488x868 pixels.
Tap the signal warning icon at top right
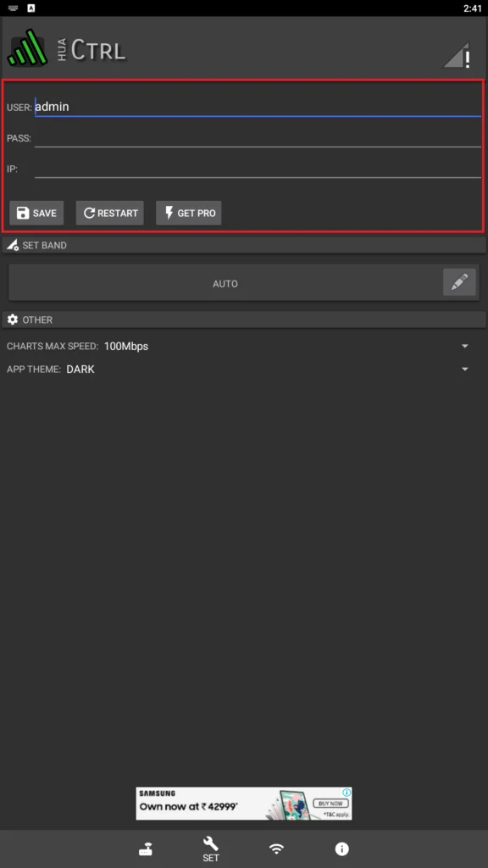point(457,55)
